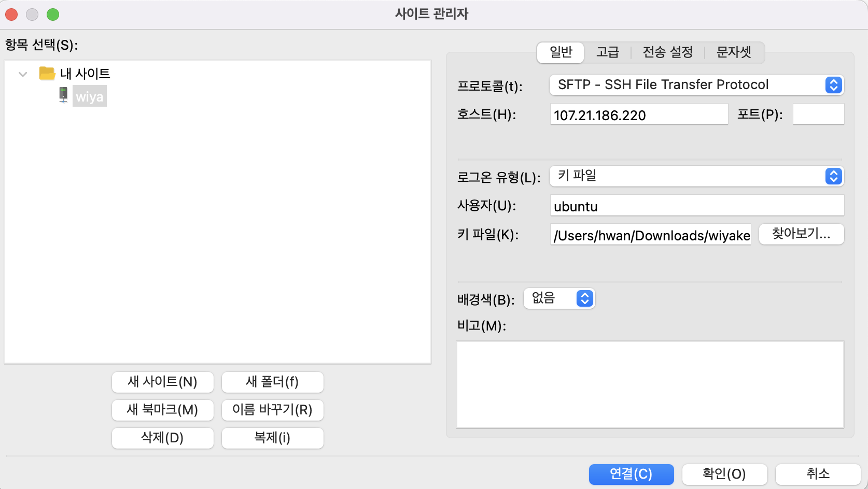868x489 pixels.
Task: Select the wiya server icon
Action: [63, 95]
